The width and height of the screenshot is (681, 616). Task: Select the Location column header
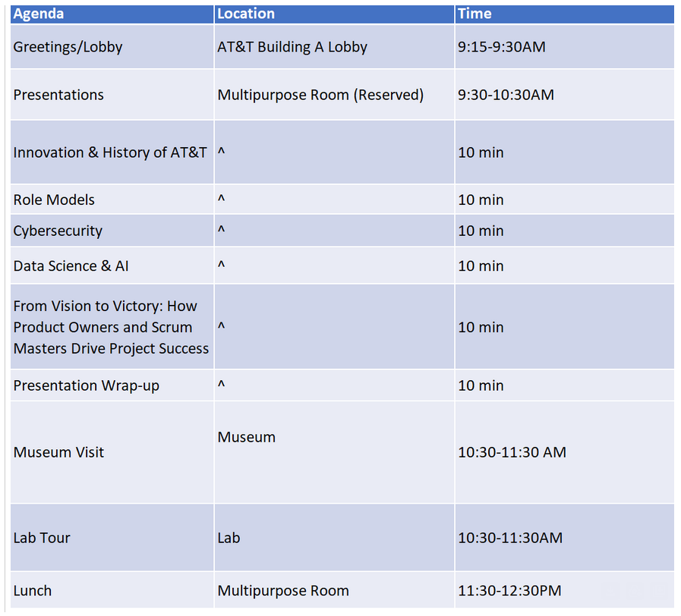[334, 14]
